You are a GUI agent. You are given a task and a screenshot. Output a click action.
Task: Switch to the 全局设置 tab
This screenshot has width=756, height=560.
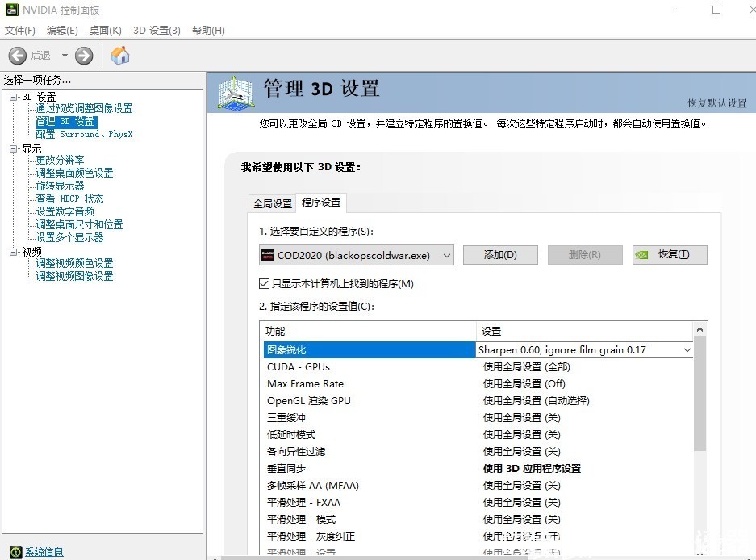click(x=272, y=203)
